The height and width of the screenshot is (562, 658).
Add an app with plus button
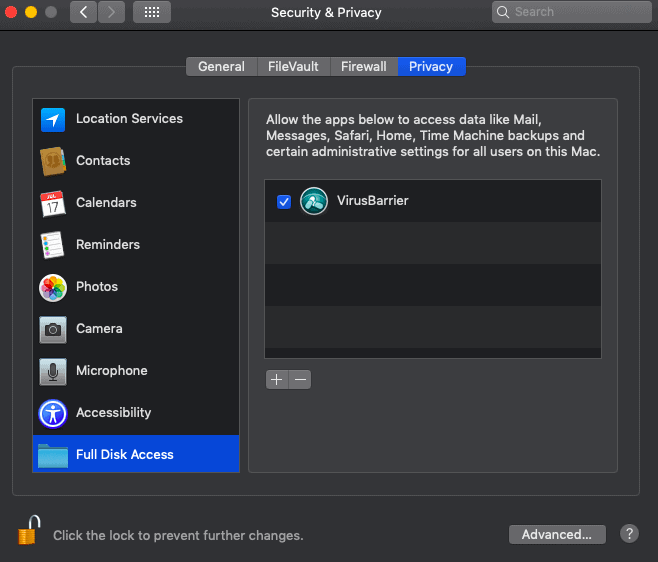[277, 379]
